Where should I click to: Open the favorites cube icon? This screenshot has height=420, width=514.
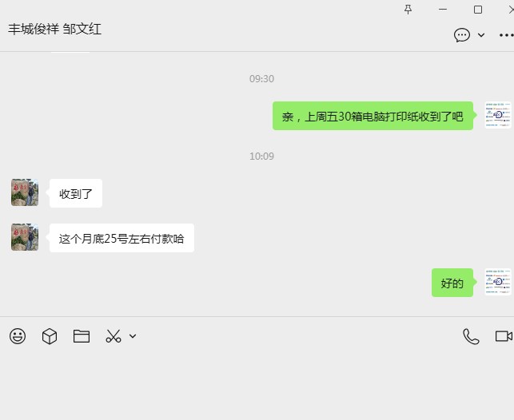[x=50, y=336]
